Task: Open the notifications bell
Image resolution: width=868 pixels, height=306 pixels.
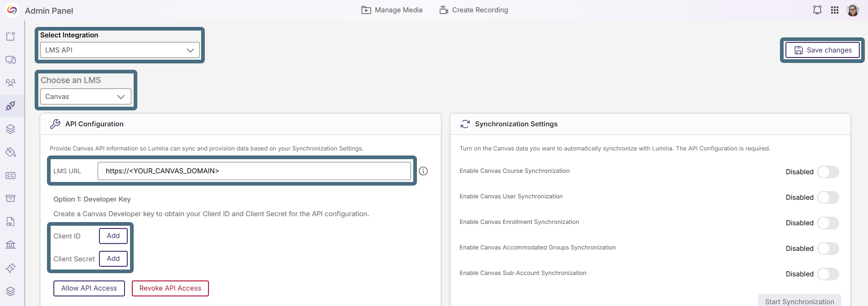Action: (x=817, y=10)
